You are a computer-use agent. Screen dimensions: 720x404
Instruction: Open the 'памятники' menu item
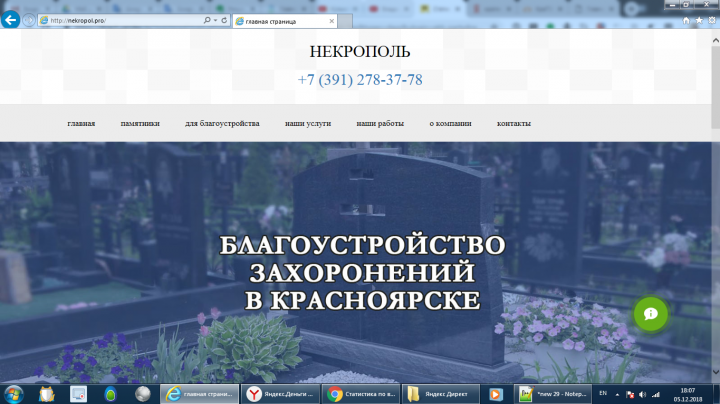point(140,123)
